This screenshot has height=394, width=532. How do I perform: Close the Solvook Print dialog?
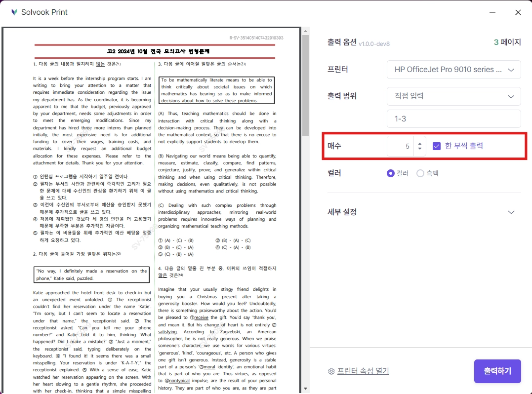click(x=518, y=12)
